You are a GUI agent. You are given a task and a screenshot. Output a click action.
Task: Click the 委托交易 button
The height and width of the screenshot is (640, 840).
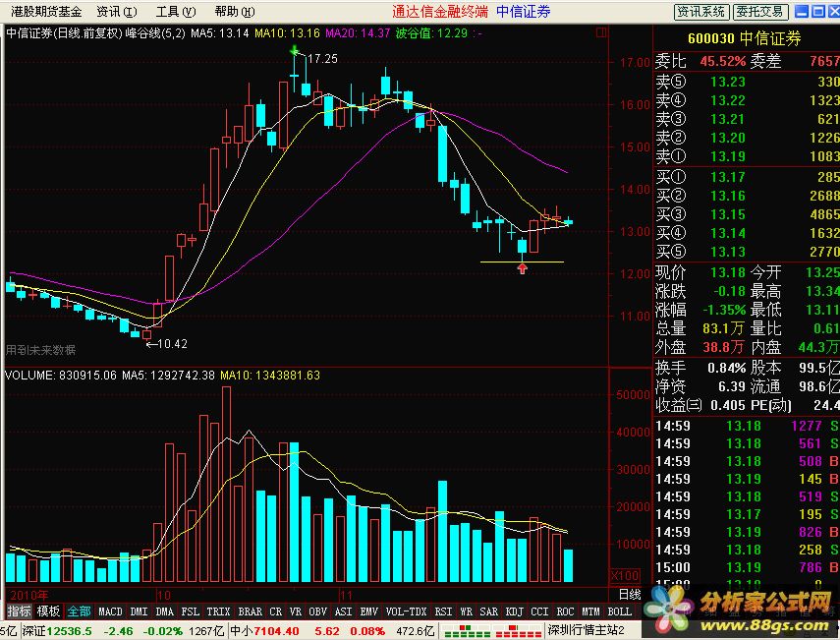coord(759,11)
